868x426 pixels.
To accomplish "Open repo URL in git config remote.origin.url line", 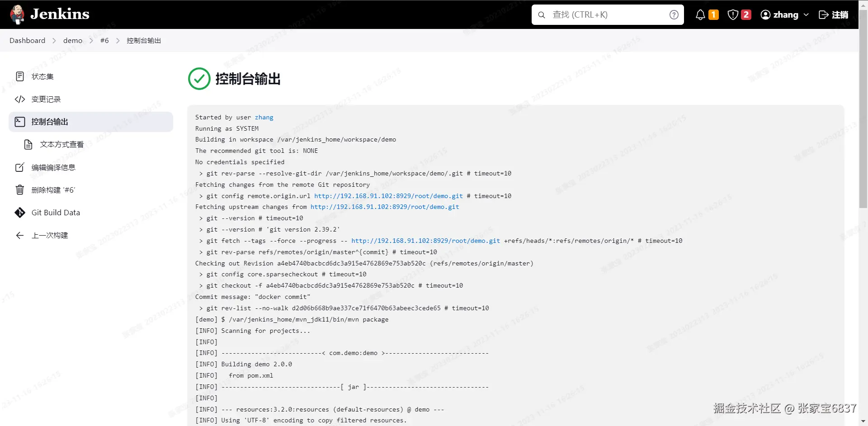I will click(x=388, y=196).
